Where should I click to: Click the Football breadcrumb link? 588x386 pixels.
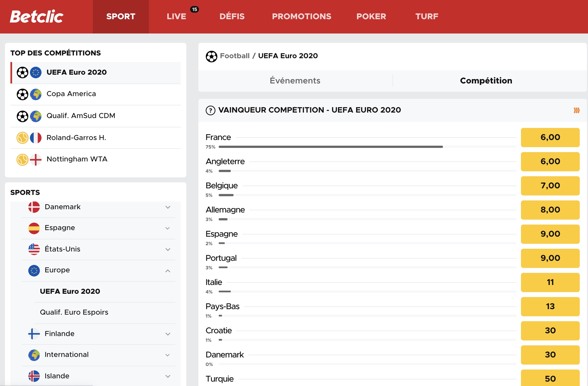pyautogui.click(x=235, y=56)
